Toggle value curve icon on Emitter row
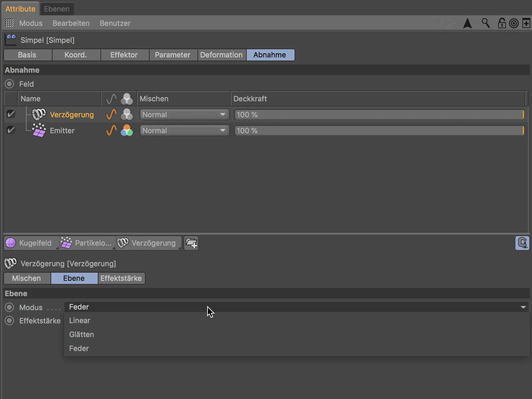The height and width of the screenshot is (399, 532). coord(111,130)
